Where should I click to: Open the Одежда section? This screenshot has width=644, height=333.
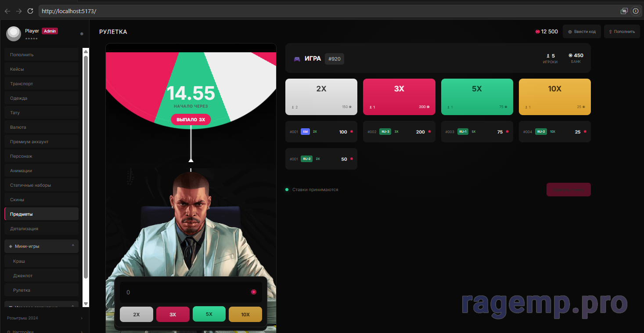click(x=41, y=98)
